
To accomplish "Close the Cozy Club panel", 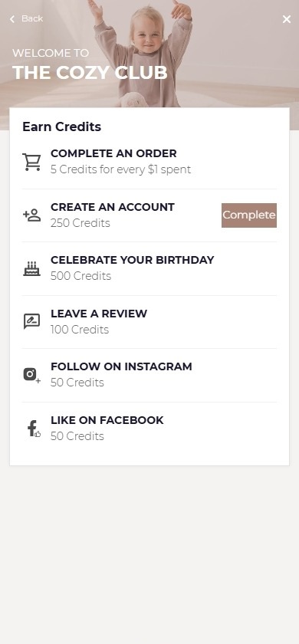I will [x=287, y=19].
